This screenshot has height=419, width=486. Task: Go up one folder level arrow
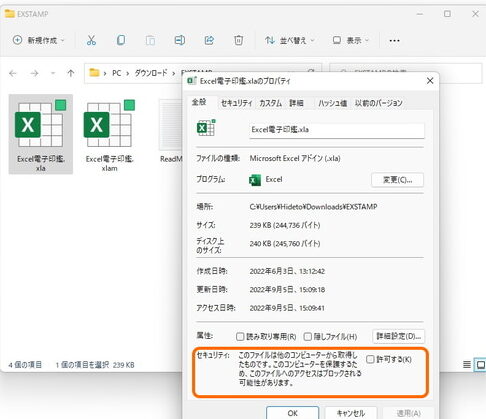click(x=71, y=73)
